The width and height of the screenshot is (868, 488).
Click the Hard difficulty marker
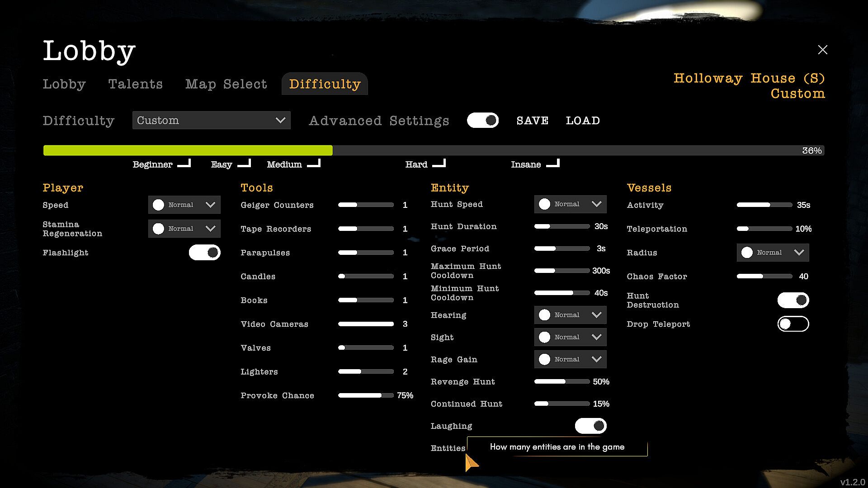425,164
